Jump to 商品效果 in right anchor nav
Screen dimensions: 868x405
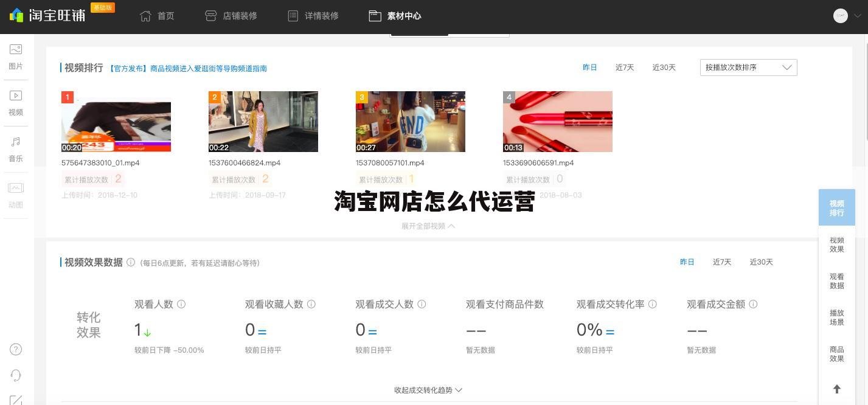(x=837, y=354)
